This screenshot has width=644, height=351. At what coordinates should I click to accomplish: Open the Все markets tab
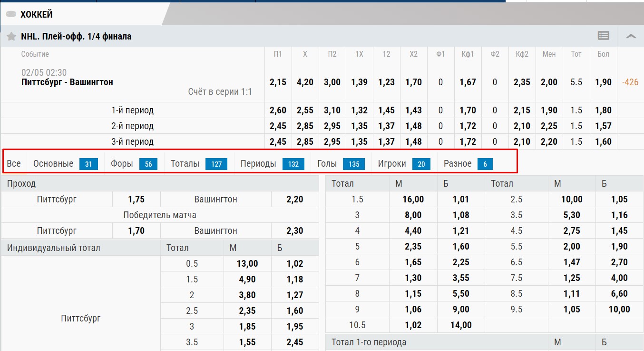(x=14, y=163)
